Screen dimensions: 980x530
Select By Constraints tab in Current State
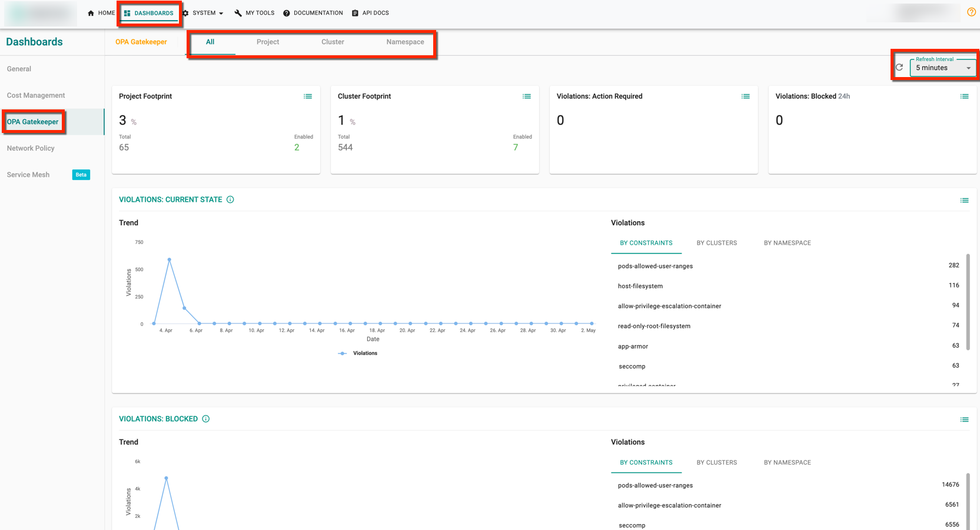click(x=646, y=243)
